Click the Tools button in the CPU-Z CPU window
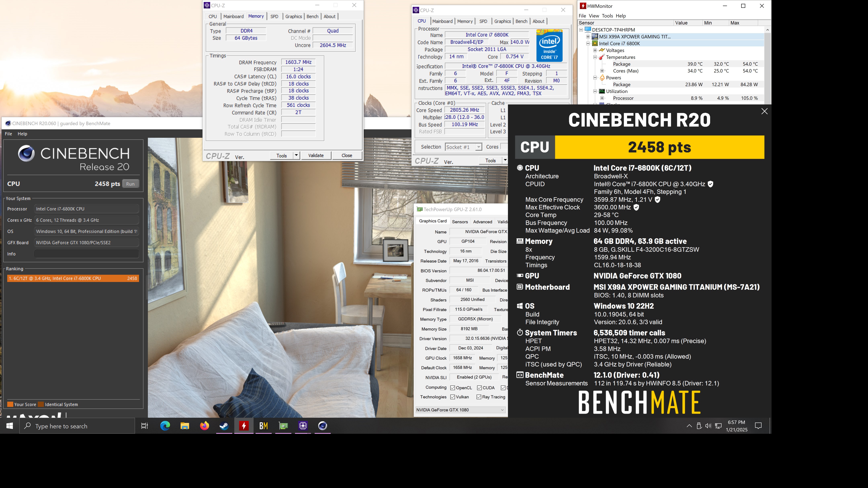The image size is (868, 488). coord(491,161)
